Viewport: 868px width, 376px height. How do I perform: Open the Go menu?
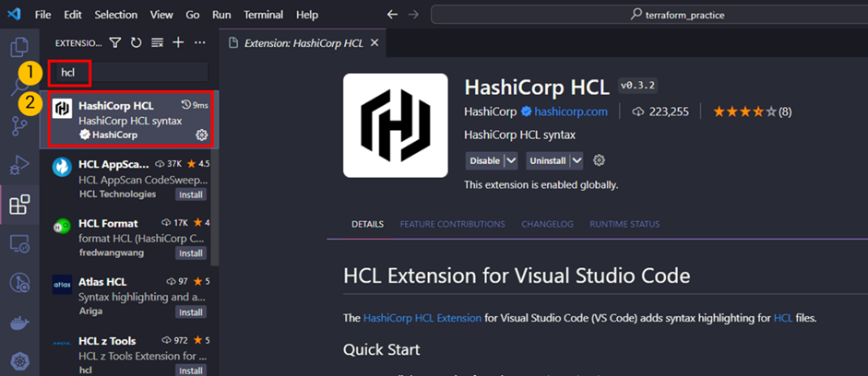pyautogui.click(x=193, y=15)
